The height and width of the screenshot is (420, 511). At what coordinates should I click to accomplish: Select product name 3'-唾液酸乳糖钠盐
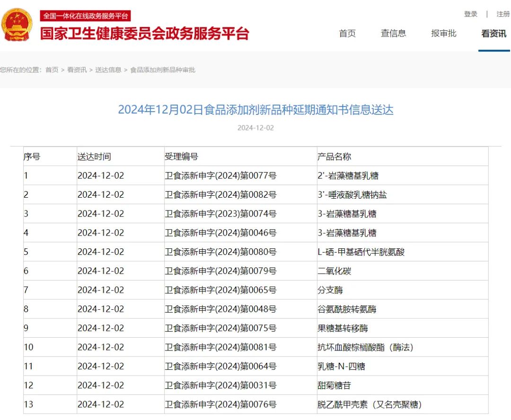pos(352,195)
